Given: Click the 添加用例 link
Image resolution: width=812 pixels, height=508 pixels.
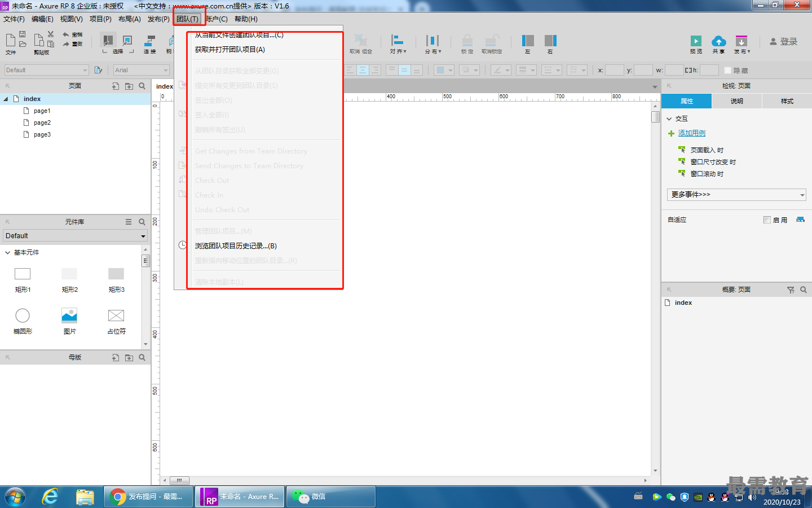Looking at the screenshot, I should [x=692, y=133].
